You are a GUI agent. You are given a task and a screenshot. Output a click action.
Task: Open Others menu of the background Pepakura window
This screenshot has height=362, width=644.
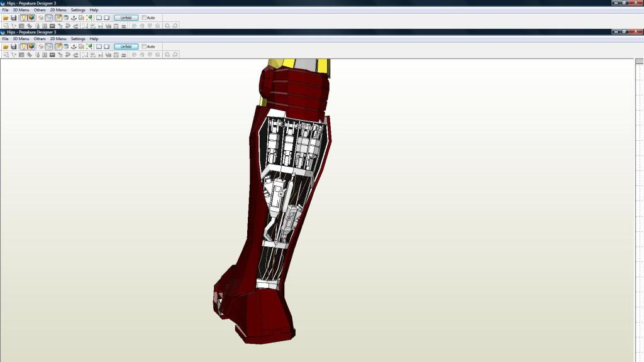click(40, 10)
